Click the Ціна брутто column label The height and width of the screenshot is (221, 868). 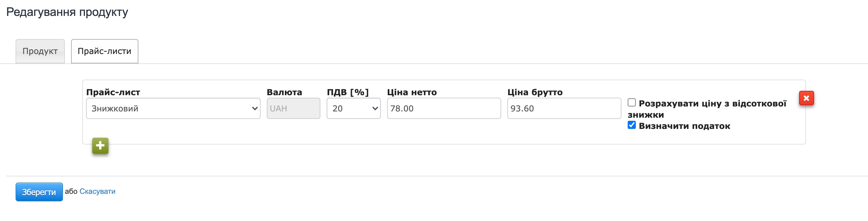click(x=535, y=92)
